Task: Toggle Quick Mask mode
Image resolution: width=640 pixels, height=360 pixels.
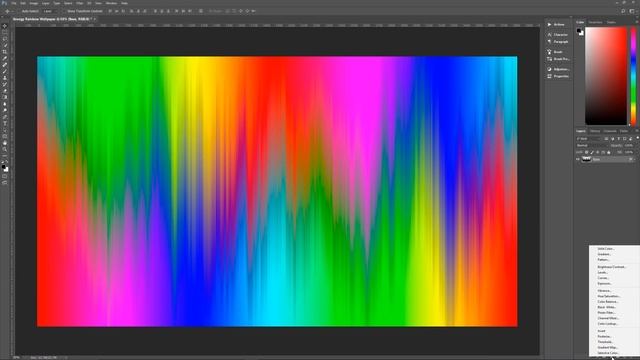Action: (5, 176)
